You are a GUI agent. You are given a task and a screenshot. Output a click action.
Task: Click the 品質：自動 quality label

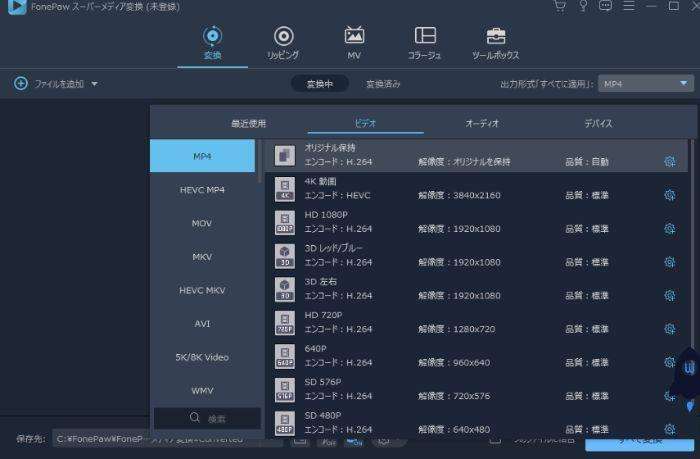(587, 162)
